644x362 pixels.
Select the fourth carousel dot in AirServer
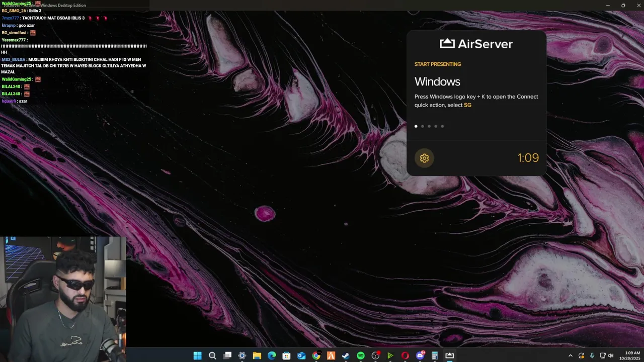tap(436, 126)
